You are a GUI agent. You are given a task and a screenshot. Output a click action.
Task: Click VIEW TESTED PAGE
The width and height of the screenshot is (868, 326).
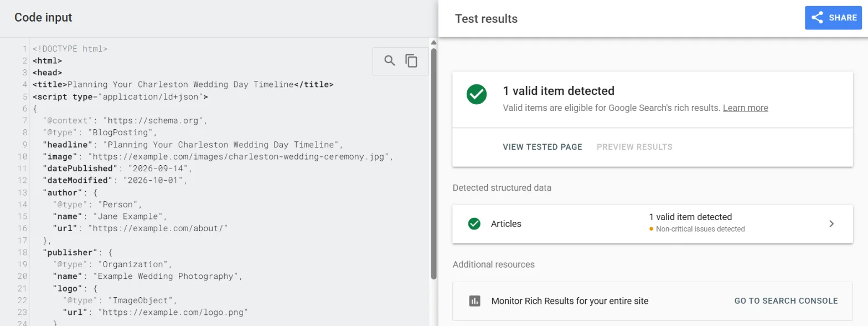click(x=542, y=147)
